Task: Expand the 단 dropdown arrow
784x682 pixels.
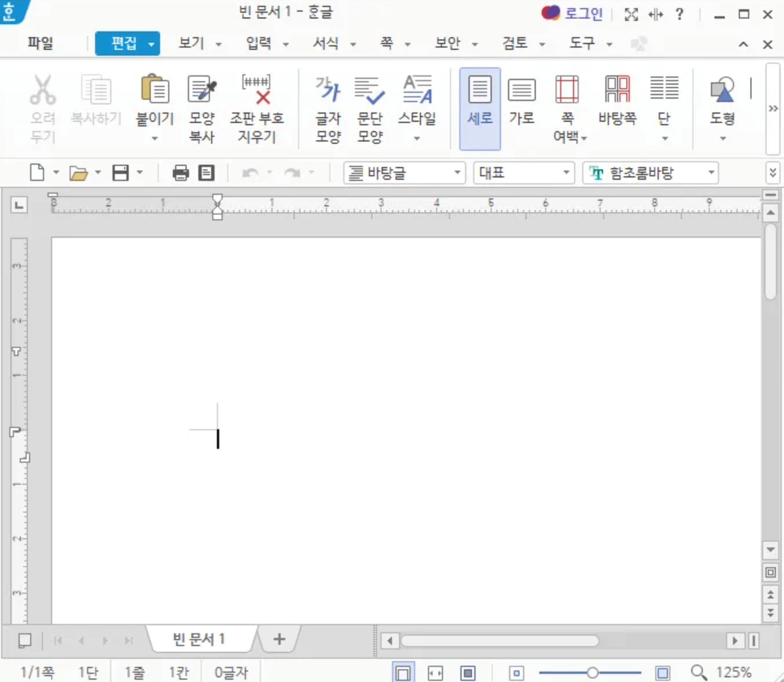Action: pos(665,139)
